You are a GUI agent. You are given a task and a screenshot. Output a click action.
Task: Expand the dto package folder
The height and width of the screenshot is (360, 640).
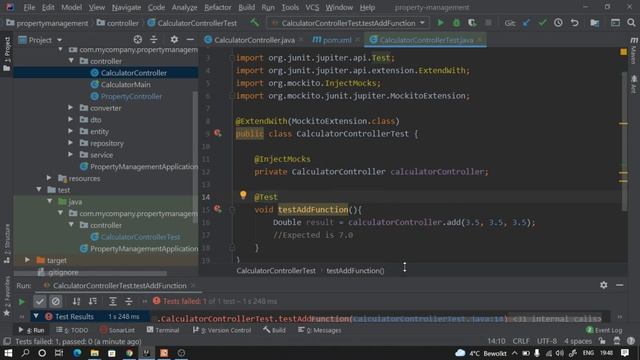click(70, 120)
